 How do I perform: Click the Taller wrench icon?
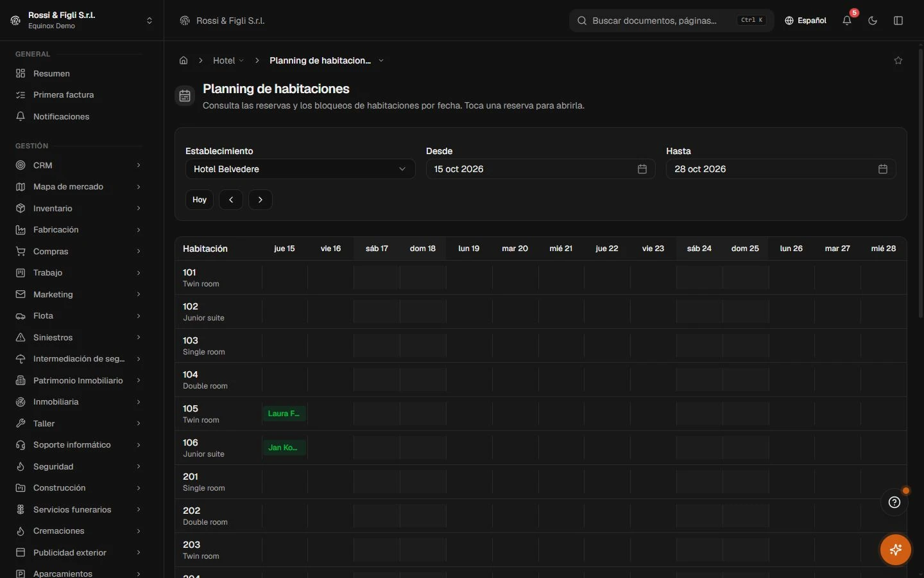(21, 424)
